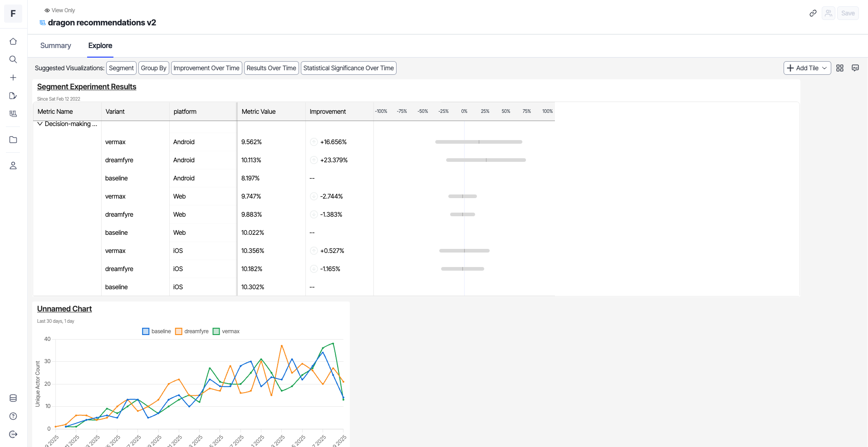Open the user profile icon in sidebar
Viewport: 868px width, 447px height.
(x=13, y=165)
